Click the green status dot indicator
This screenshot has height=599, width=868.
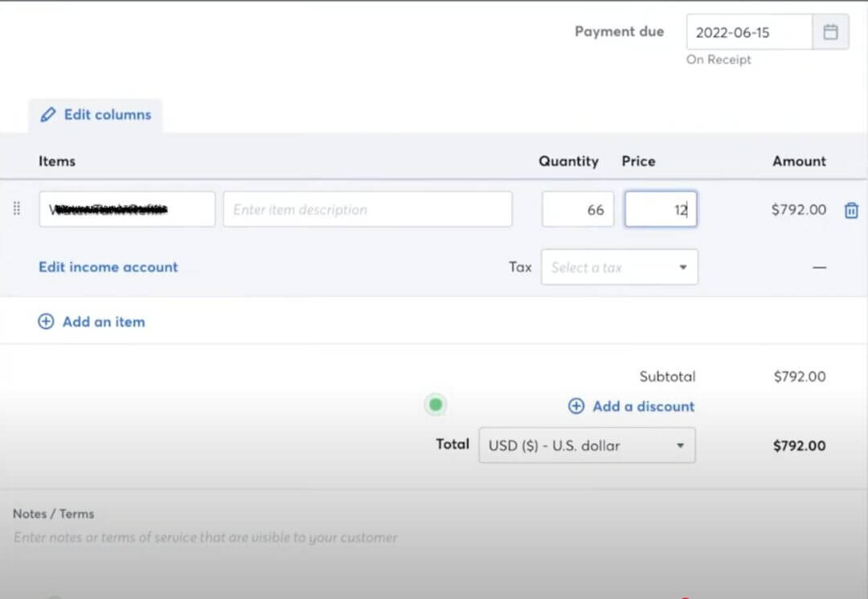(x=435, y=404)
